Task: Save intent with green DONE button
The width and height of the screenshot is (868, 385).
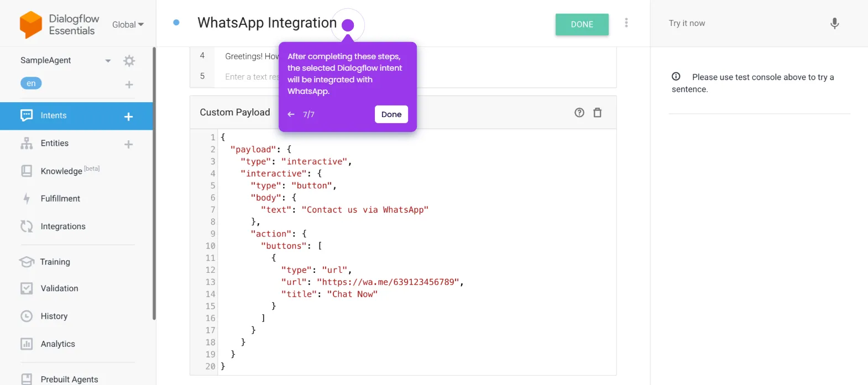Action: [582, 24]
